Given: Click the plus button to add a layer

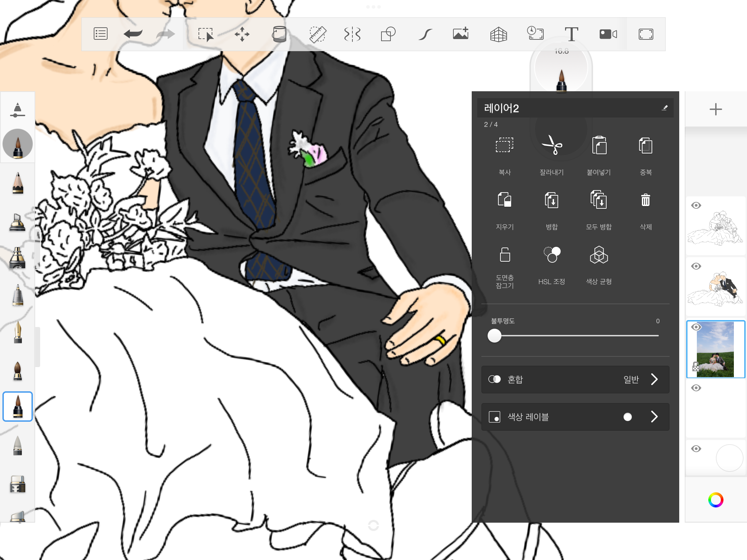Looking at the screenshot, I should pos(716,109).
